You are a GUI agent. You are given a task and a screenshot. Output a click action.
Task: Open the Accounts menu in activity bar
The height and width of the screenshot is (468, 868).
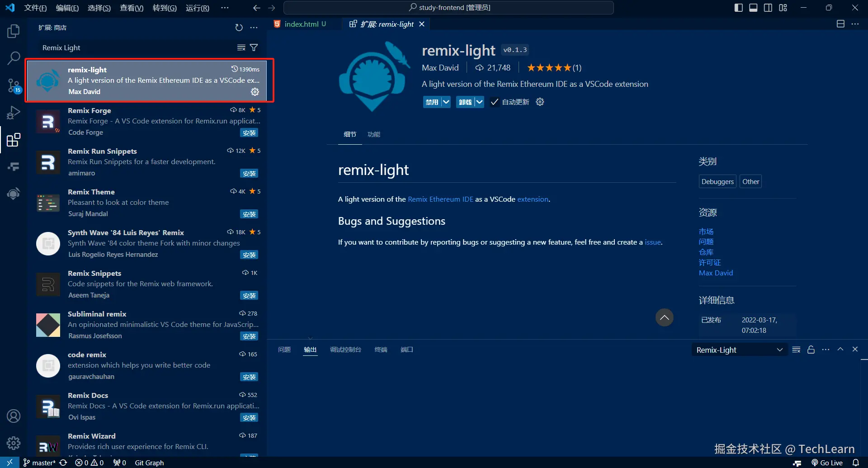pyautogui.click(x=14, y=416)
